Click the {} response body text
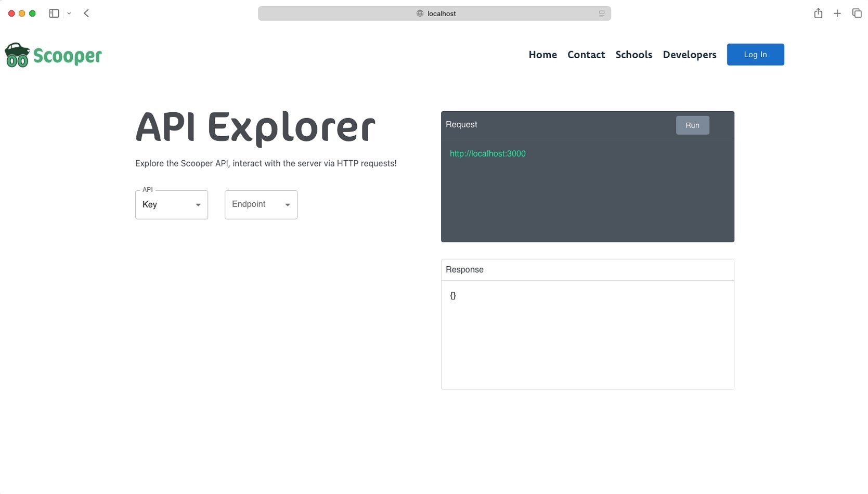 [x=453, y=296]
